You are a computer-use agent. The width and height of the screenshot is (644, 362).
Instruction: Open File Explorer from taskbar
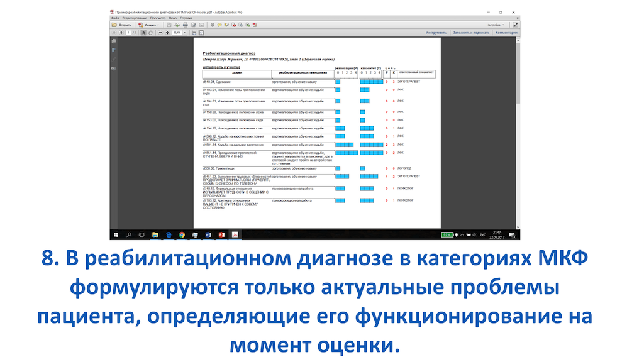155,235
